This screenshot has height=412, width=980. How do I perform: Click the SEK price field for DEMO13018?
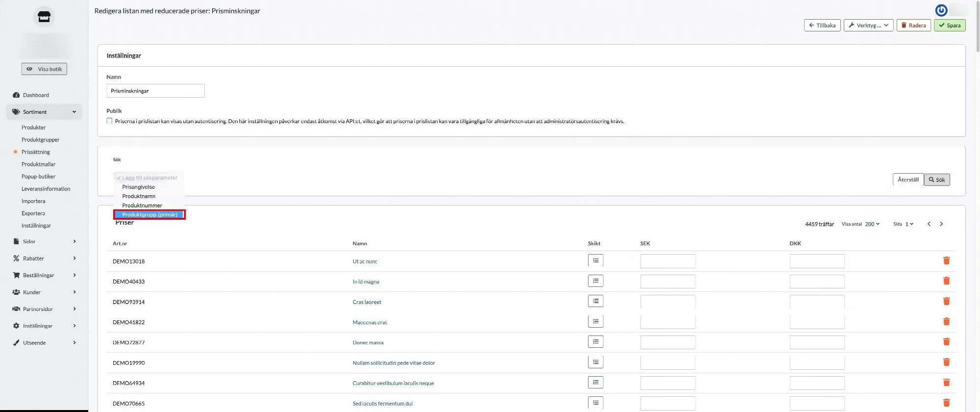click(667, 261)
